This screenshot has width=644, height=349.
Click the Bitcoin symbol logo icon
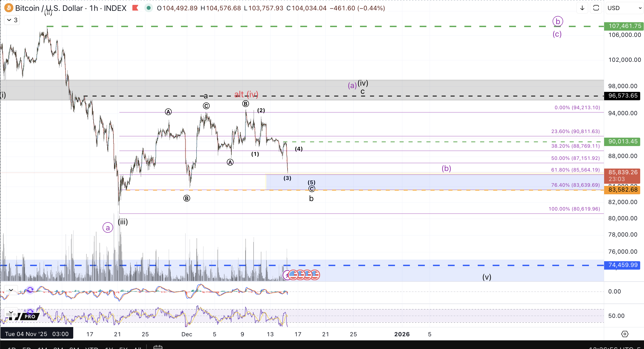tap(9, 8)
